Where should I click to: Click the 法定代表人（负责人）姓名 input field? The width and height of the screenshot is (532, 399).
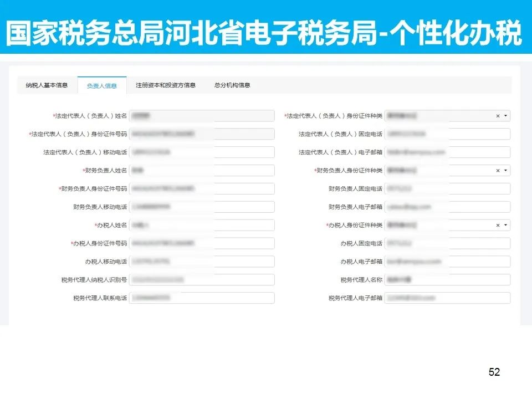(x=202, y=116)
